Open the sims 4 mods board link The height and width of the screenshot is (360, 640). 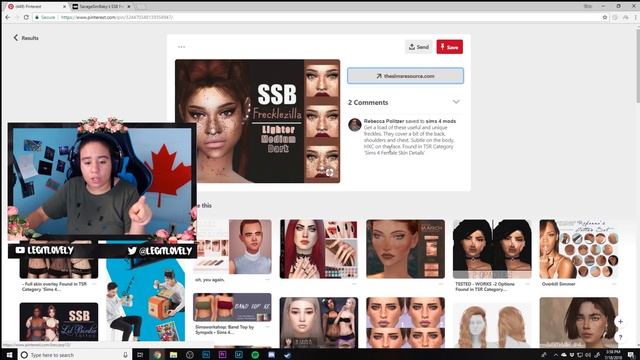pos(441,121)
